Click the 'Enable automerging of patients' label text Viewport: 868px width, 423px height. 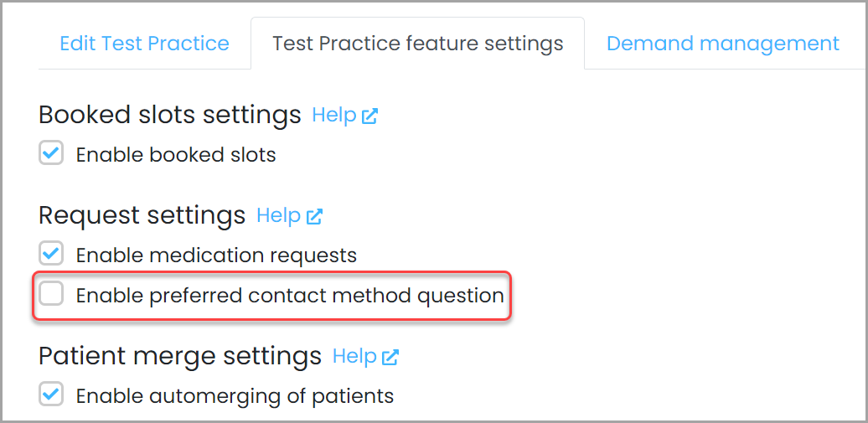click(x=235, y=396)
